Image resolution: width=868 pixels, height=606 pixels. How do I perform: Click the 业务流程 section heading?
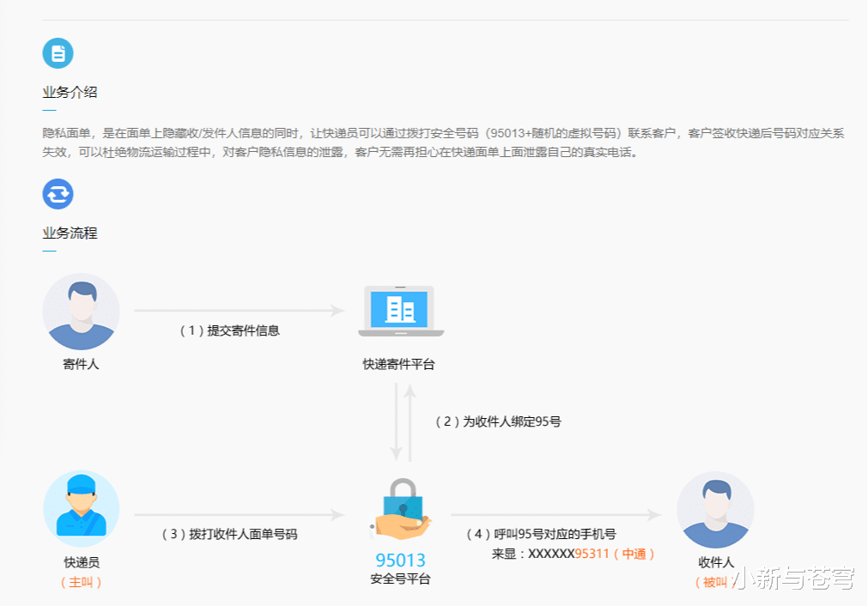click(70, 233)
